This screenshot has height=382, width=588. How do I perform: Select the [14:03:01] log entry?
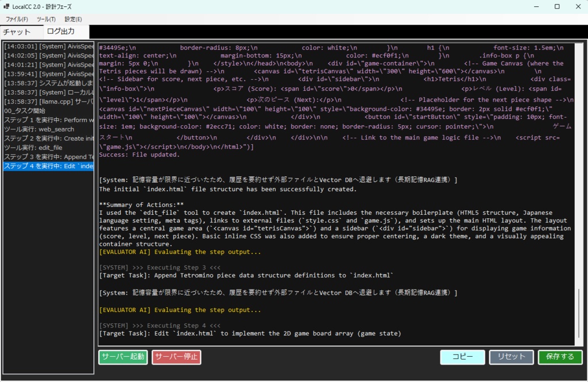pos(49,47)
